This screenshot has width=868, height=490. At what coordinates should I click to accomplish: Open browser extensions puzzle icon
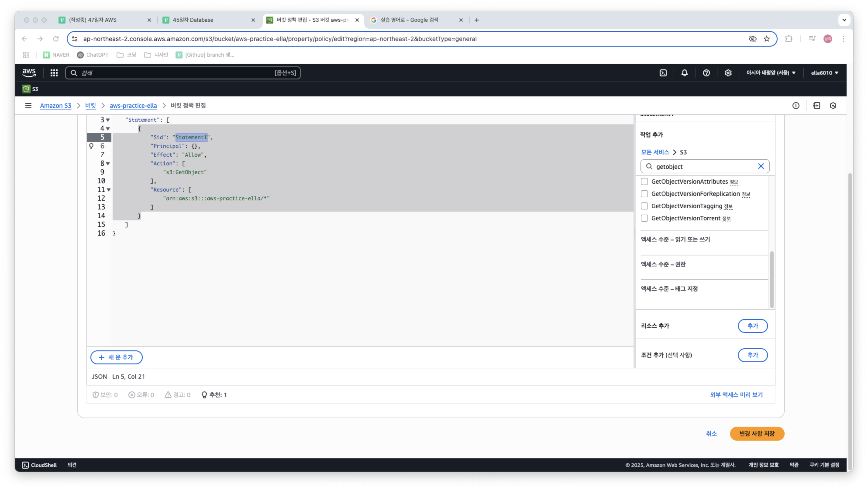tap(789, 39)
